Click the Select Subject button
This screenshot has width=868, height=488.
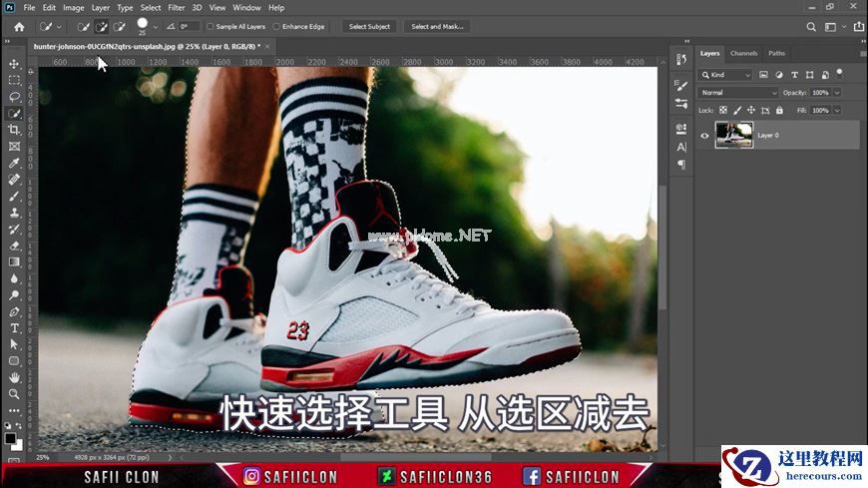pos(369,27)
